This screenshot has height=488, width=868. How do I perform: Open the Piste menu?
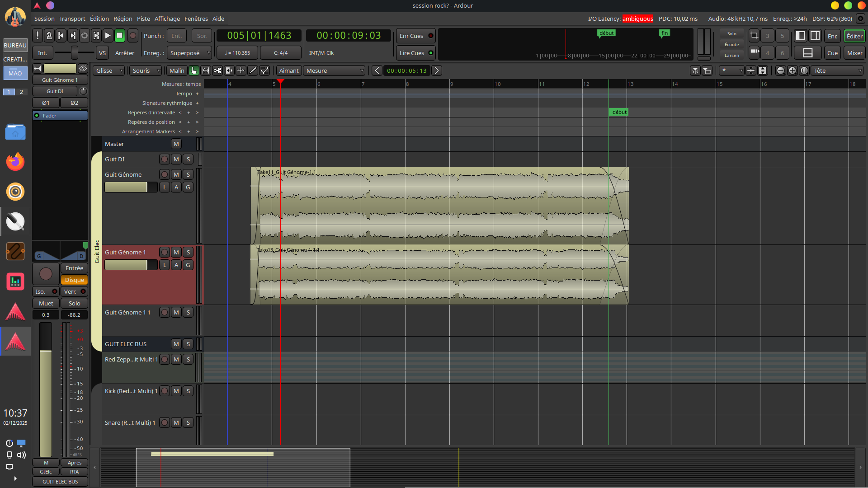(143, 19)
